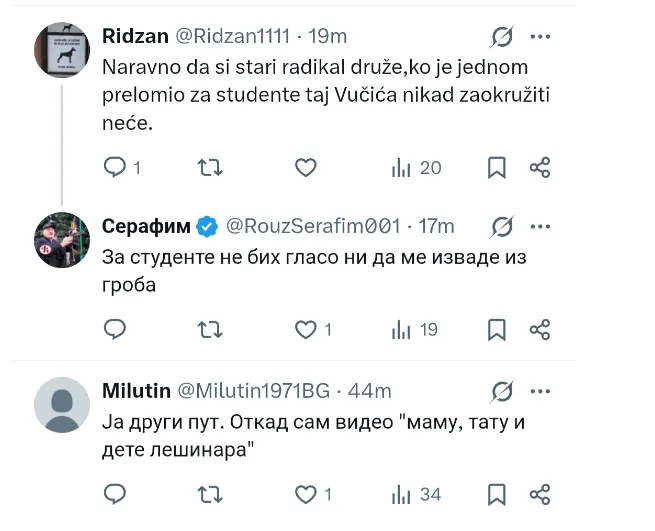Open @Milutin1971BG profile handle
Image resolution: width=655 pixels, height=531 pixels.
(254, 391)
